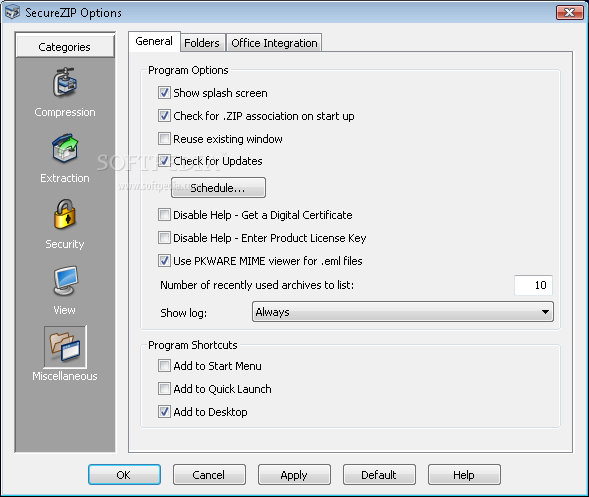Click the Categories header button
The height and width of the screenshot is (497, 589).
(x=65, y=47)
